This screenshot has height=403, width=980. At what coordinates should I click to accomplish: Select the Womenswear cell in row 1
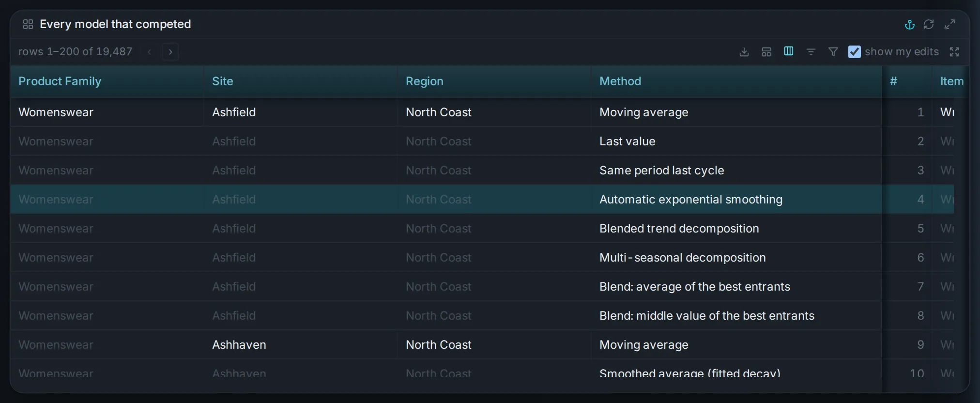tap(107, 112)
